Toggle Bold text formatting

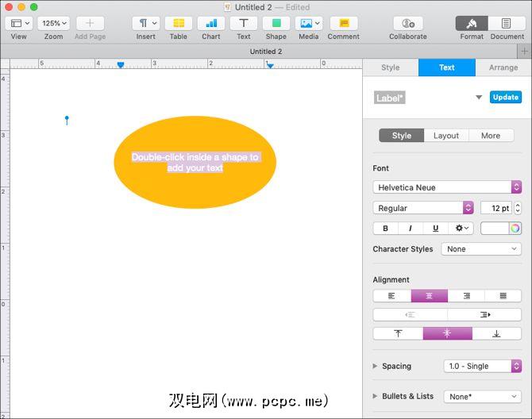386,229
